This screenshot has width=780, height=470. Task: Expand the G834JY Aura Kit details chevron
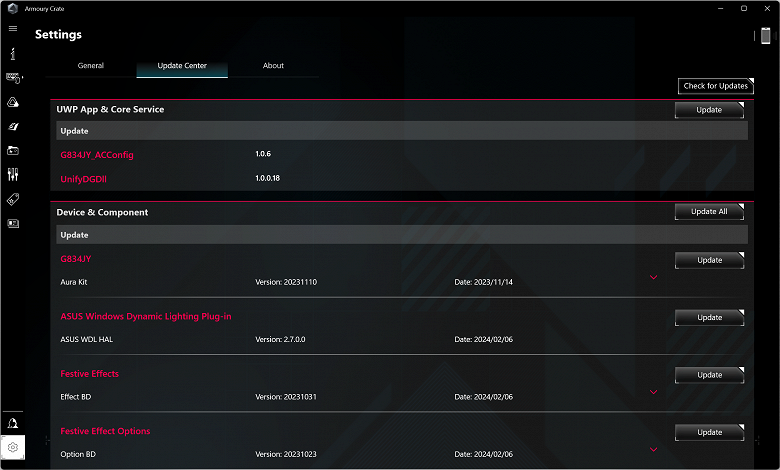pos(654,277)
